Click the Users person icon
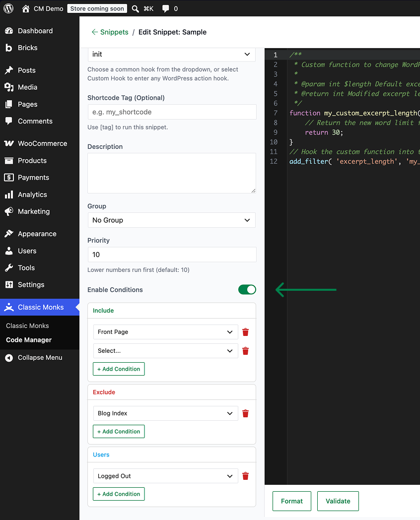This screenshot has width=420, height=520. click(9, 251)
